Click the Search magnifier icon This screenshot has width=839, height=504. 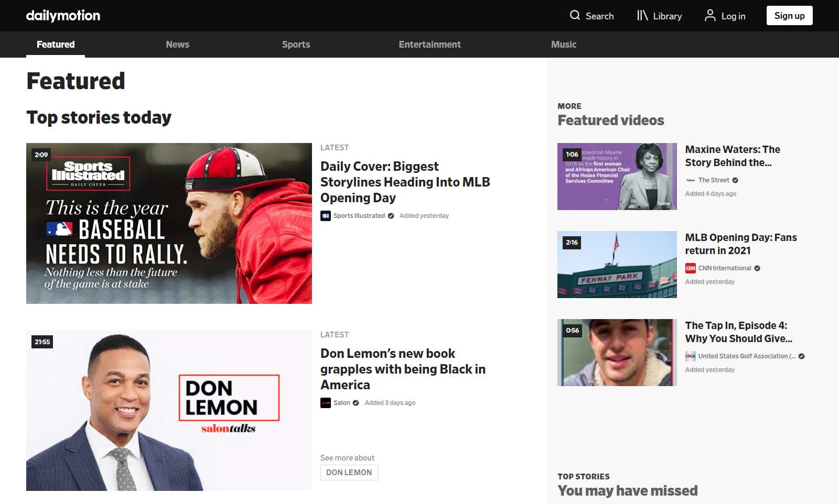tap(575, 15)
